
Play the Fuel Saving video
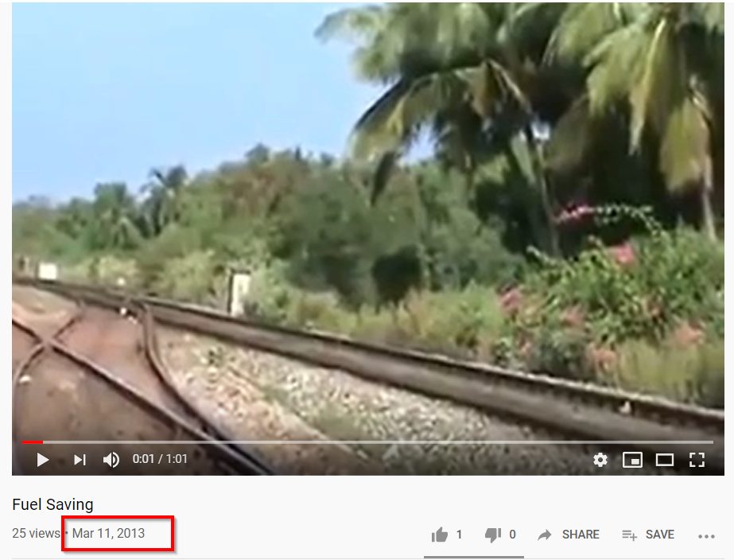pyautogui.click(x=43, y=459)
